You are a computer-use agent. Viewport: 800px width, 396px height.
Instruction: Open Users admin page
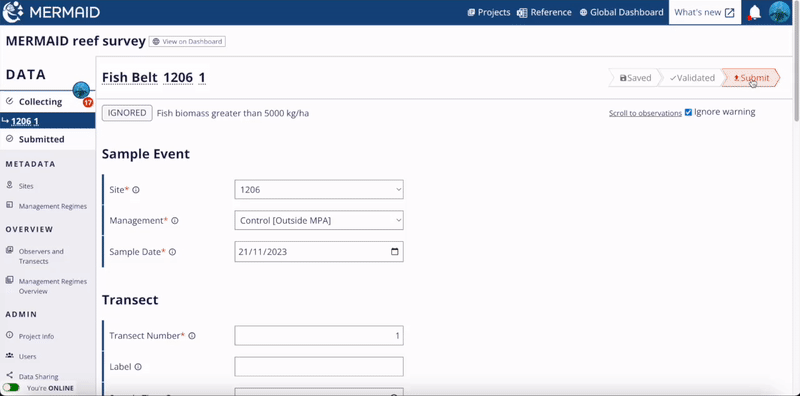click(x=28, y=356)
